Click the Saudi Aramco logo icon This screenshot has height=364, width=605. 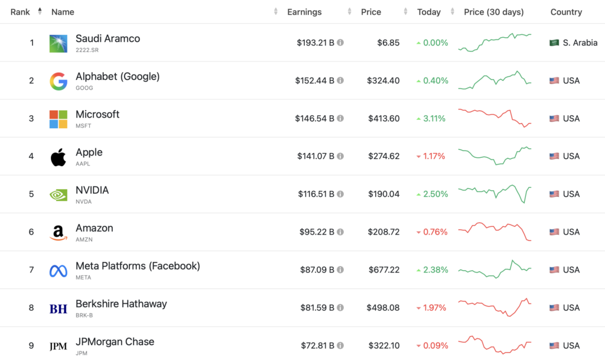[58, 43]
